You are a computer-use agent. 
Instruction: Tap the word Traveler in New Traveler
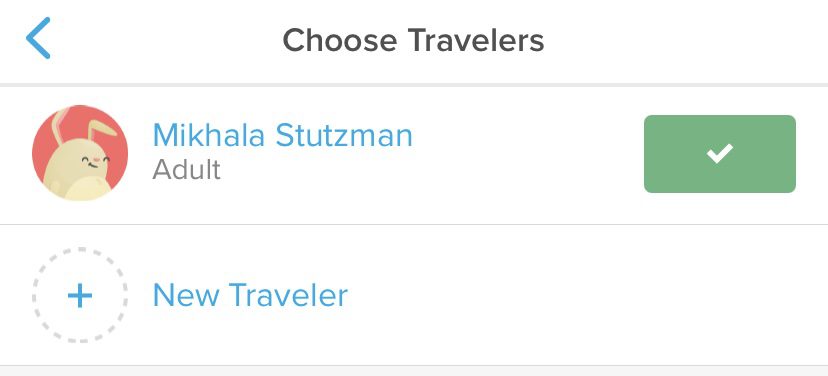(288, 295)
